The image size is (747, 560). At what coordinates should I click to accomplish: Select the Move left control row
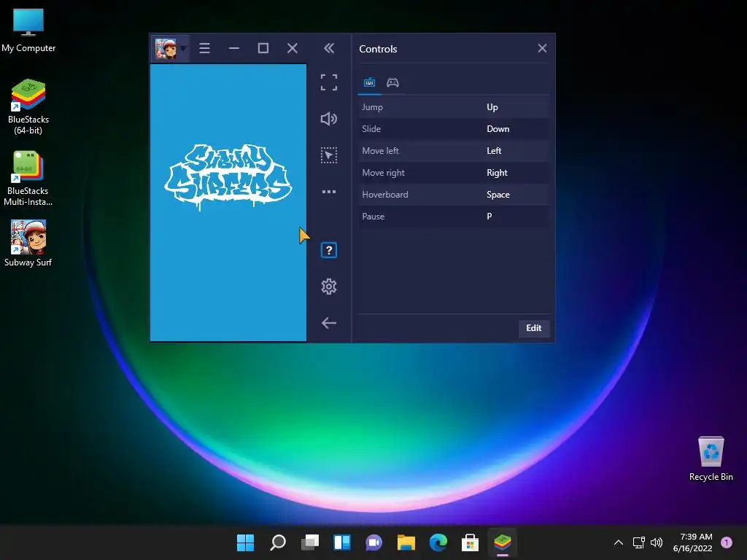(x=454, y=151)
